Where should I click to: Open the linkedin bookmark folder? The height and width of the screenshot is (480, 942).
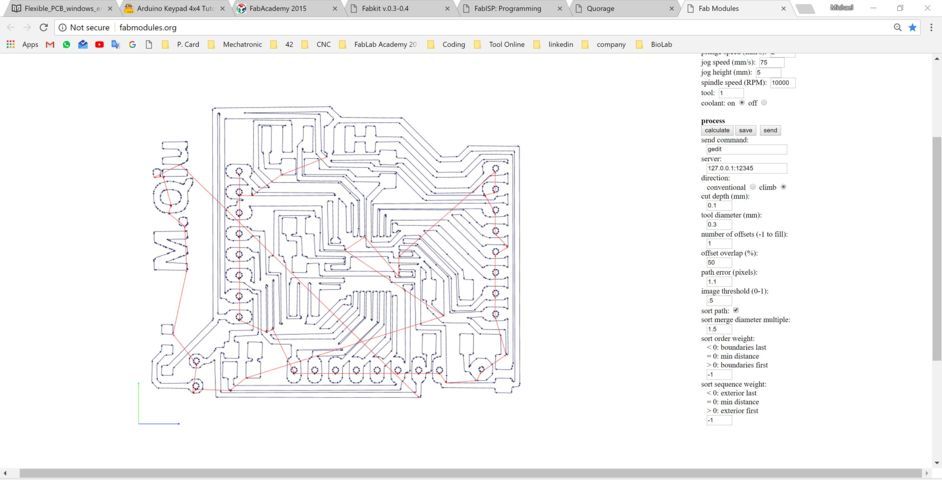click(x=553, y=44)
